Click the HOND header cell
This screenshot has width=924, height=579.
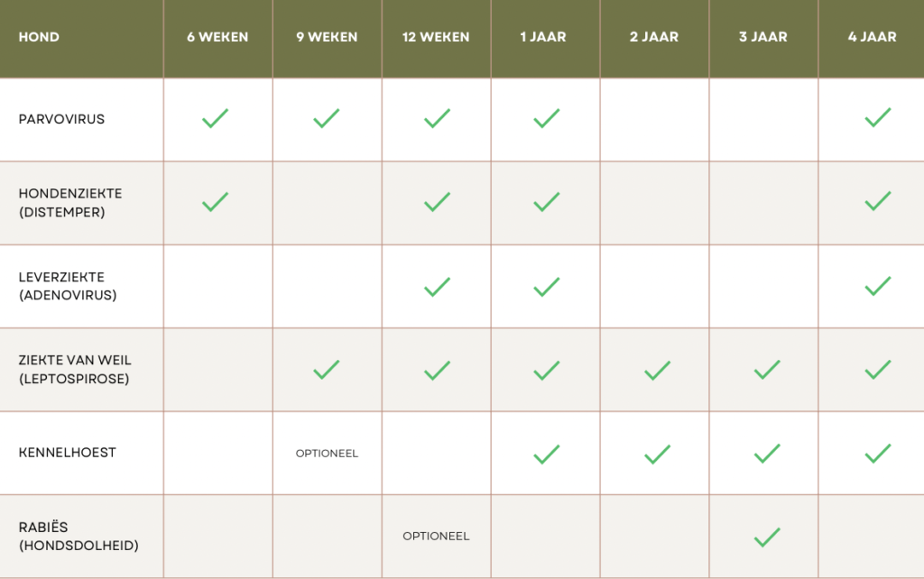tap(37, 38)
